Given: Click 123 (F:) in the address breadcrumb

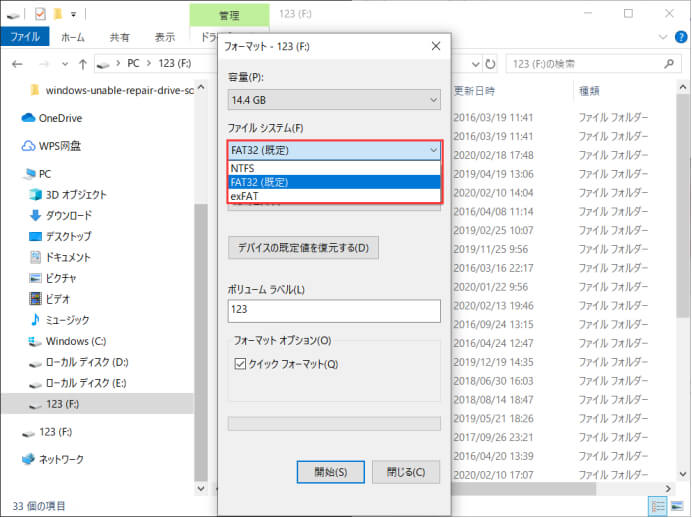Looking at the screenshot, I should (175, 64).
